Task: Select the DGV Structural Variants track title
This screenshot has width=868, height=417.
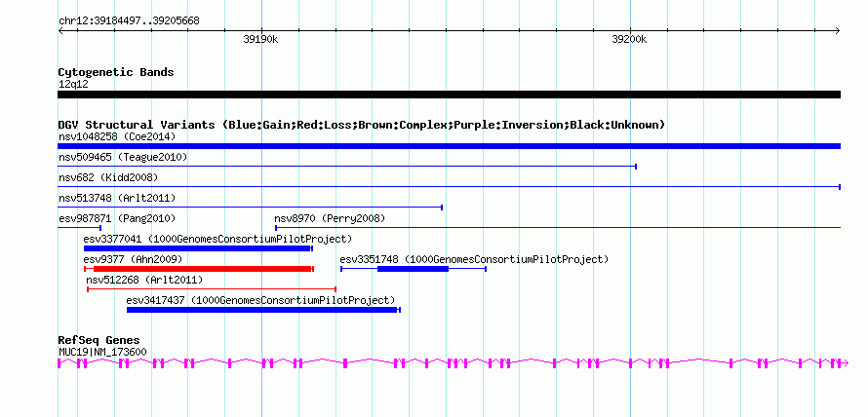Action: (x=362, y=125)
